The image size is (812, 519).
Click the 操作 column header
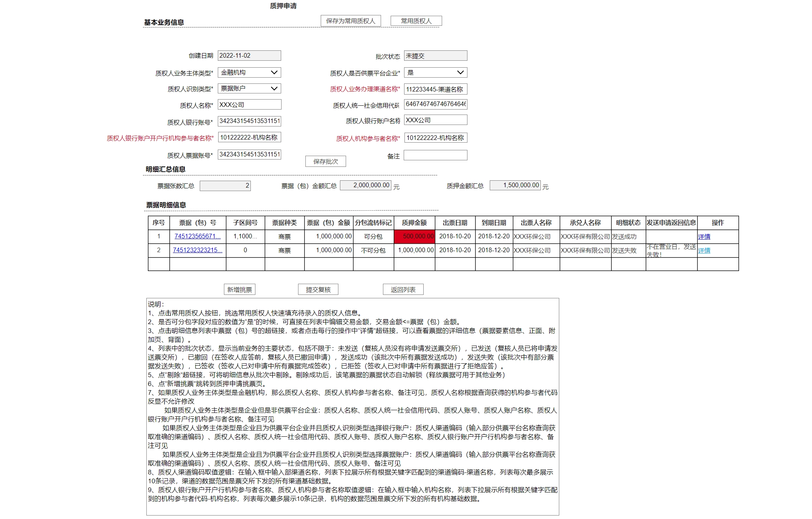coord(718,223)
